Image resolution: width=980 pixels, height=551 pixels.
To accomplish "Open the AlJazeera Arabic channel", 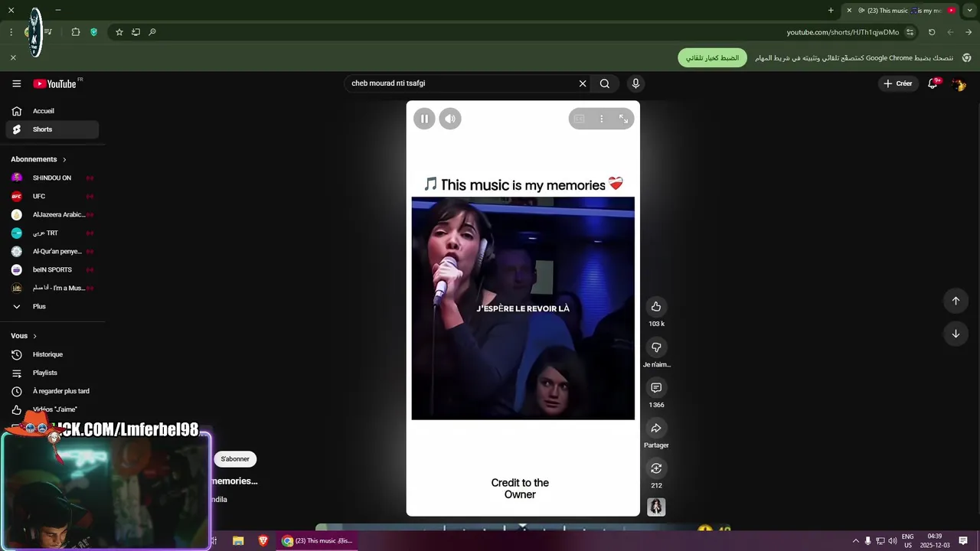I will coord(52,214).
